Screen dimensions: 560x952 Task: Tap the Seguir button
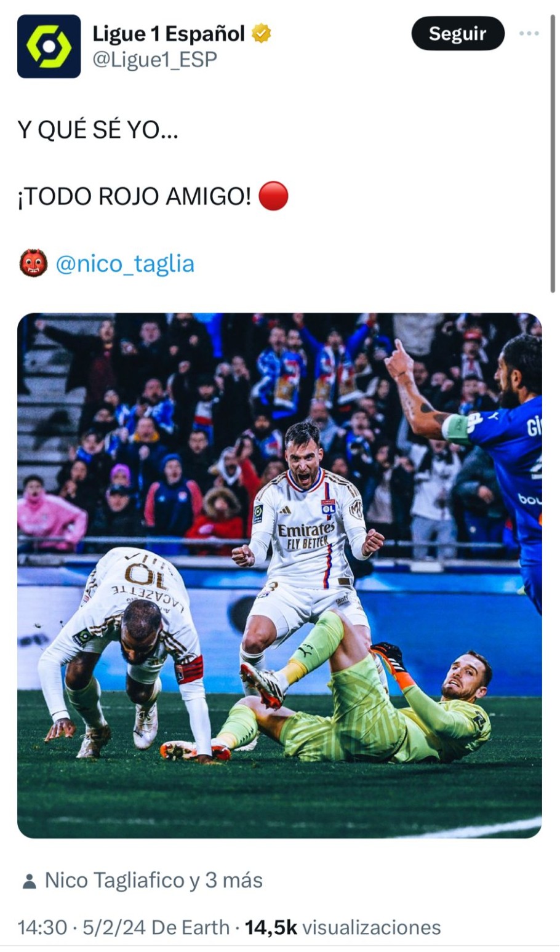tap(458, 33)
